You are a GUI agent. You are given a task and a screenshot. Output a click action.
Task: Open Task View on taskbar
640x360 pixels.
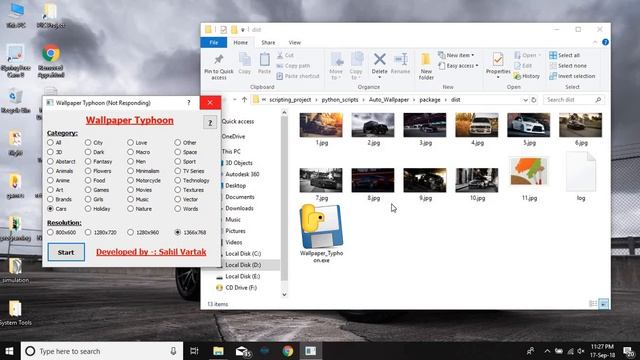point(194,351)
